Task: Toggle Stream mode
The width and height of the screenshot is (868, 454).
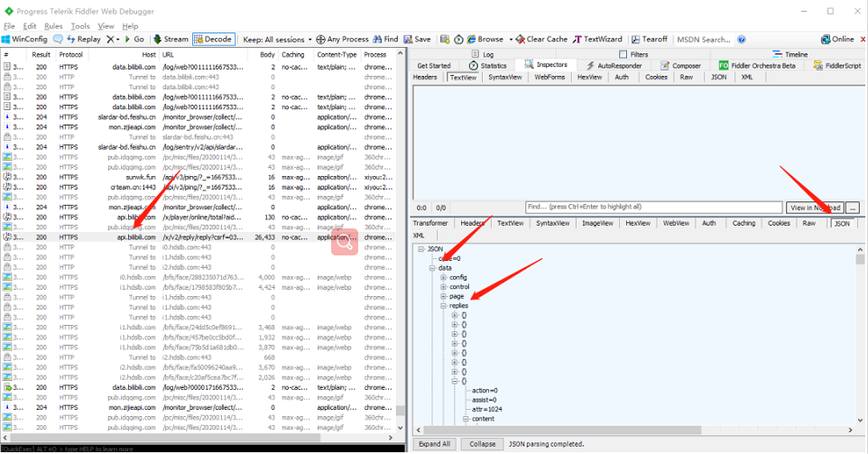Action: [171, 40]
